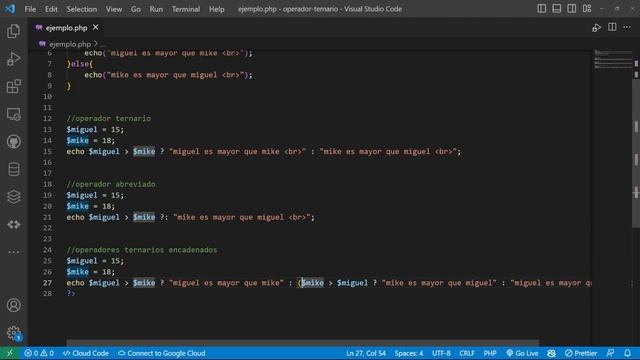Image resolution: width=640 pixels, height=360 pixels.
Task: Open the Extensions view
Action: pos(13,87)
